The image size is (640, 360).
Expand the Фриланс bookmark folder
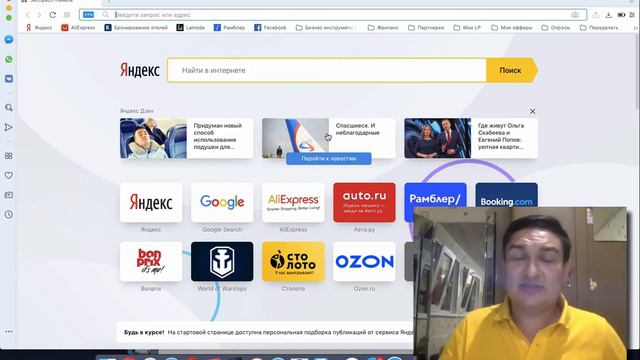coord(383,28)
